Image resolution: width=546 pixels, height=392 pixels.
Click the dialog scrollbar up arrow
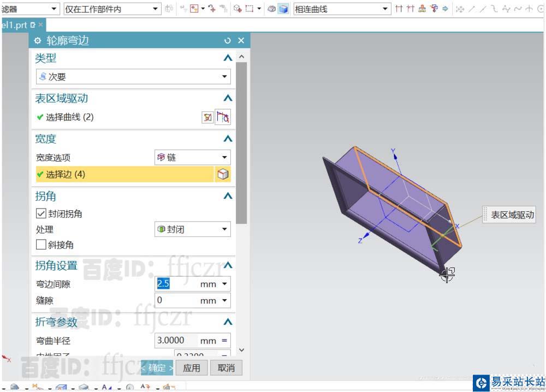point(242,56)
